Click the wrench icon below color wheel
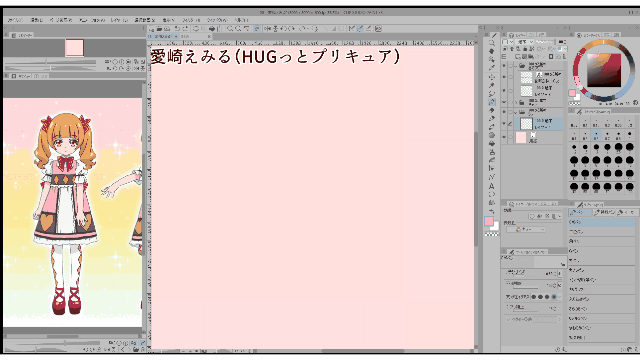This screenshot has width=640, height=360. coord(635,102)
